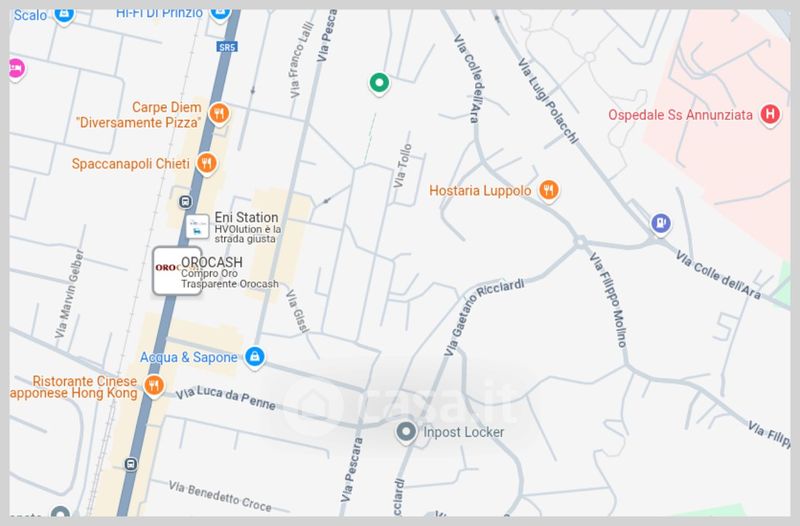The height and width of the screenshot is (526, 800).
Task: Open the Eni Station logo marker
Action: coord(197,227)
